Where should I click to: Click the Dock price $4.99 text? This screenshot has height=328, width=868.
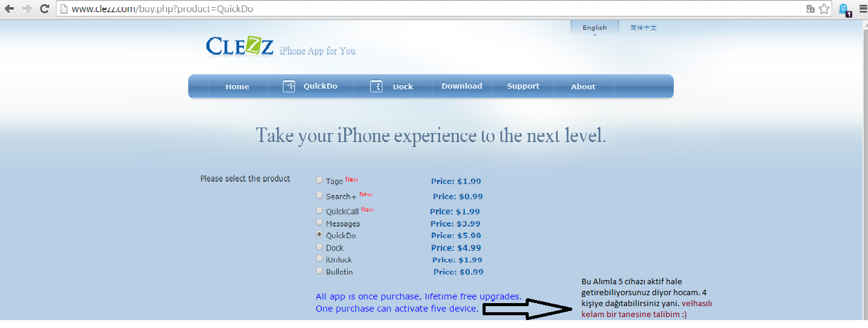pos(456,248)
